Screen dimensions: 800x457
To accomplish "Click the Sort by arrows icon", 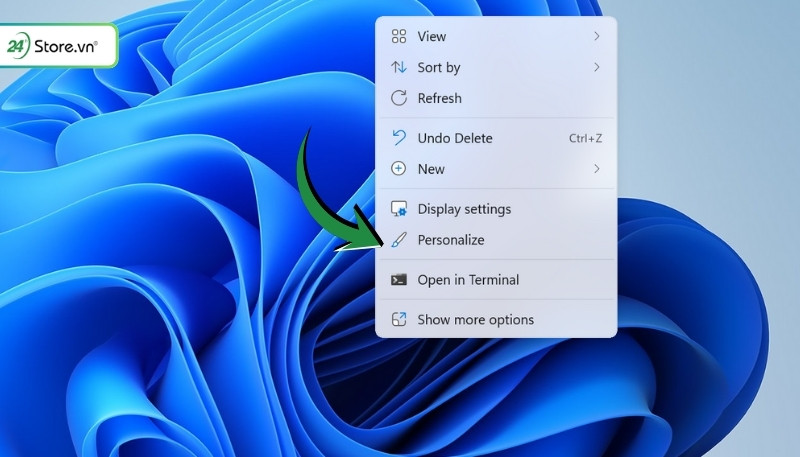I will click(399, 68).
